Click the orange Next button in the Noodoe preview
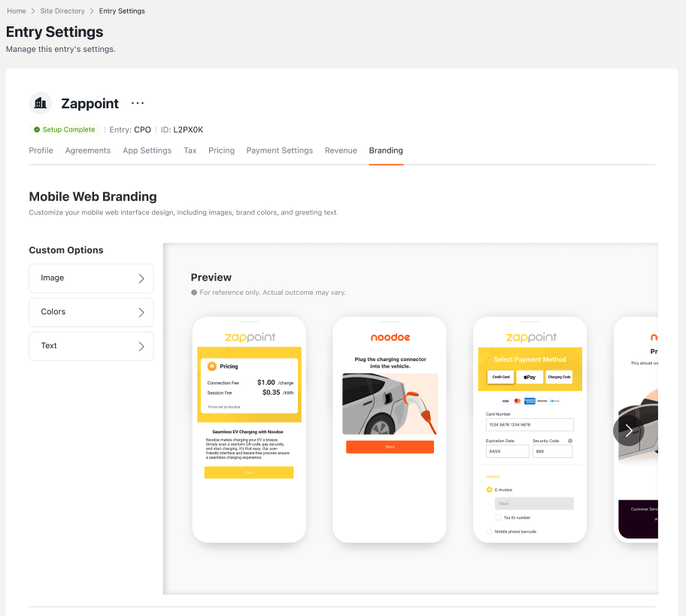The image size is (686, 616). (x=390, y=447)
